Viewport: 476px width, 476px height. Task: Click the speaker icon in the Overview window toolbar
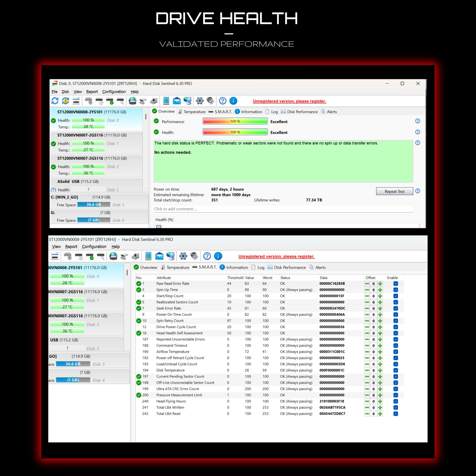tap(210, 101)
